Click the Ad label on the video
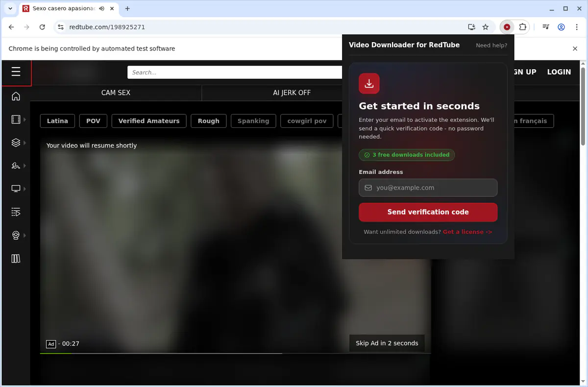Viewport: 588px width, 387px height. [x=51, y=344]
